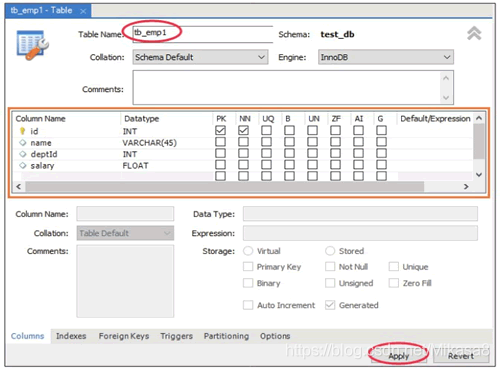Screen dimensions: 500x369
Task: Enable the Auto Increment checkbox
Action: tap(248, 305)
